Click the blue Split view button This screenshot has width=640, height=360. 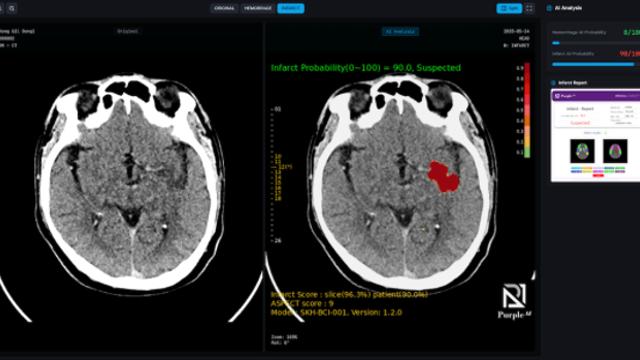pos(509,8)
